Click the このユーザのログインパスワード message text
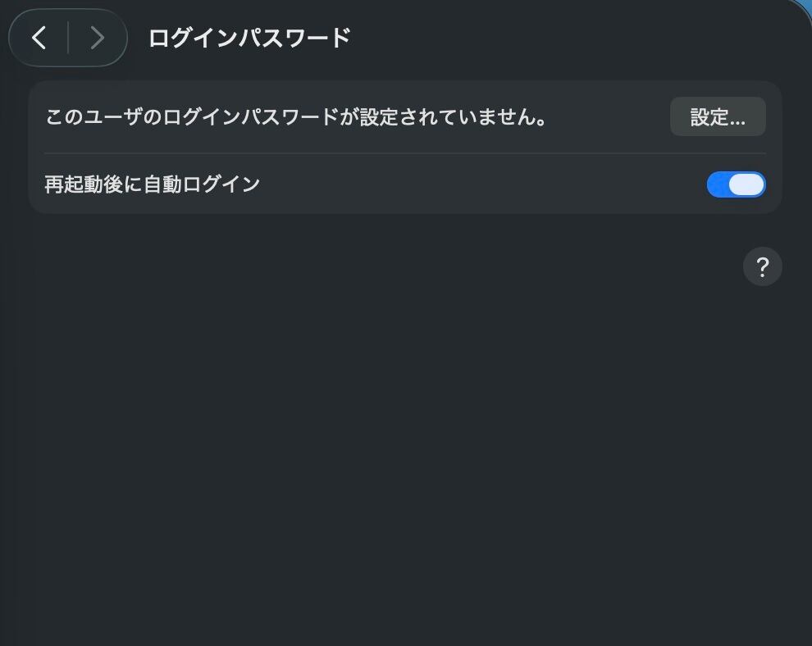Viewport: 812px width, 646px height. (x=296, y=117)
